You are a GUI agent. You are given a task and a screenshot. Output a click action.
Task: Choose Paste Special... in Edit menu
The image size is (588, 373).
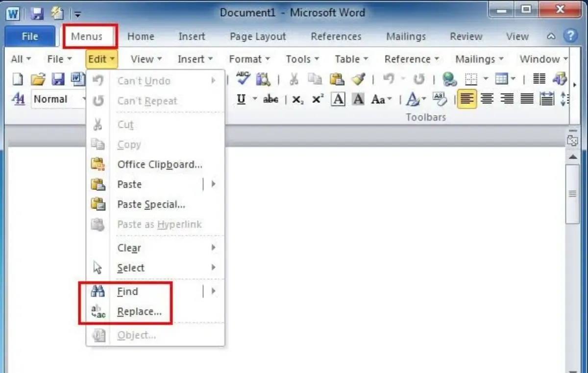pyautogui.click(x=151, y=205)
